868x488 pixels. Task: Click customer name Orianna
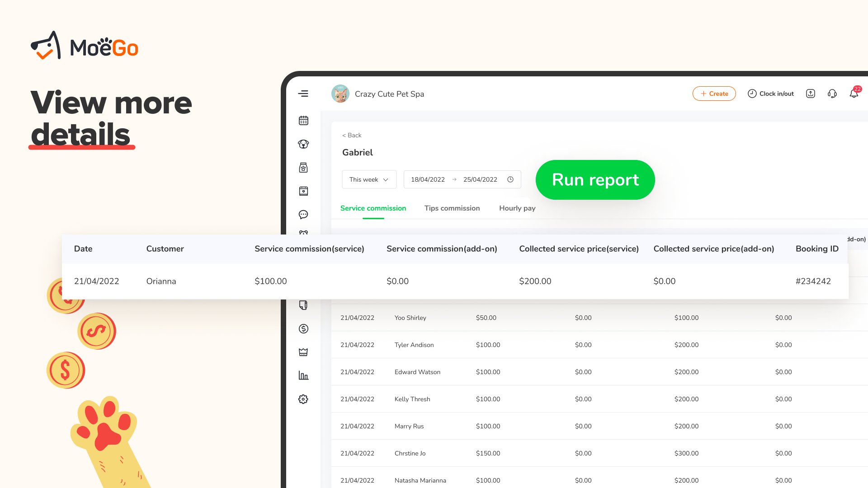click(x=161, y=281)
